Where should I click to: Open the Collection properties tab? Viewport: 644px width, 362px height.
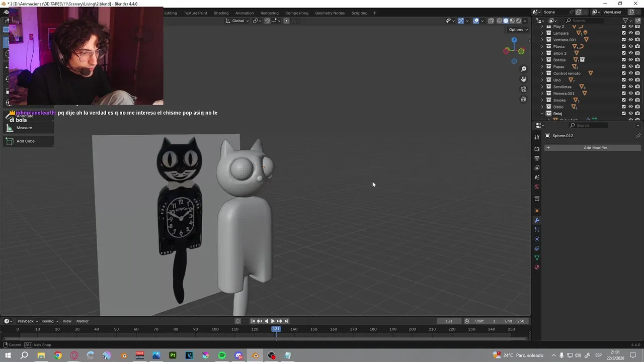(537, 199)
